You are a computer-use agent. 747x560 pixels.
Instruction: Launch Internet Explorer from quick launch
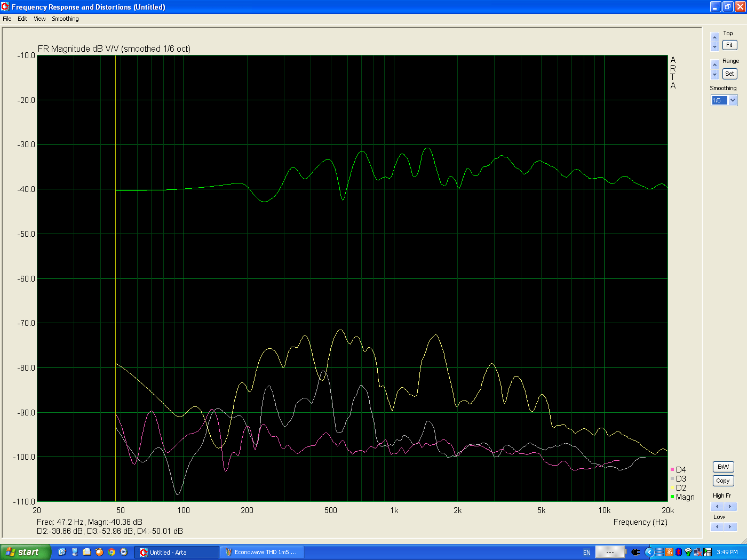point(62,552)
